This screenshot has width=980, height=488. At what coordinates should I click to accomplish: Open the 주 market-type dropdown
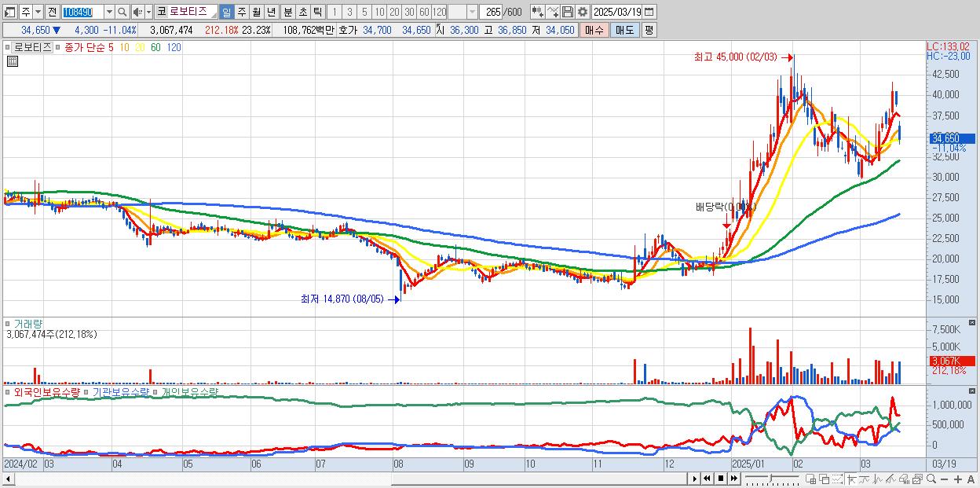(38, 13)
